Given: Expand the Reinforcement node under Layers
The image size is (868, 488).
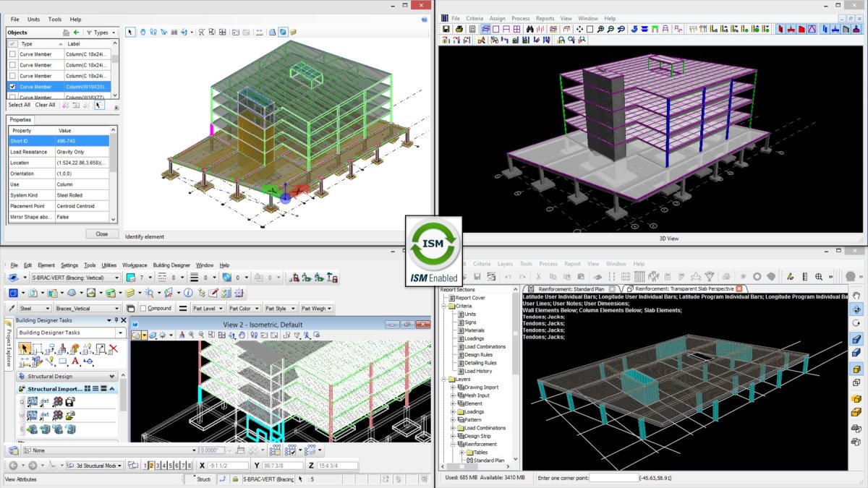Looking at the screenshot, I should click(x=453, y=443).
